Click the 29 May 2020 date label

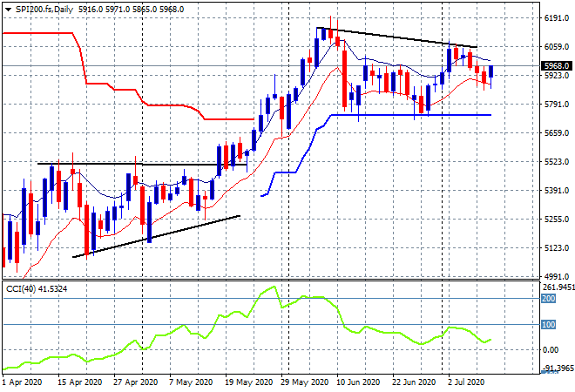click(x=304, y=382)
